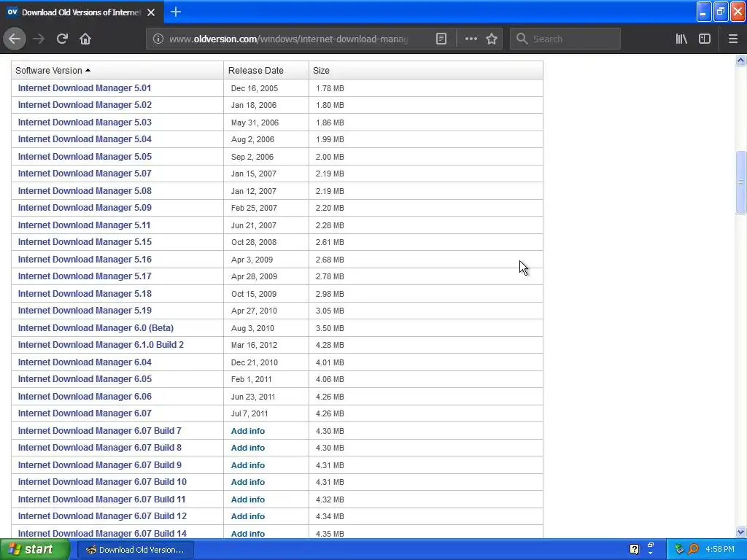Click the scrollbar down arrow

740,532
